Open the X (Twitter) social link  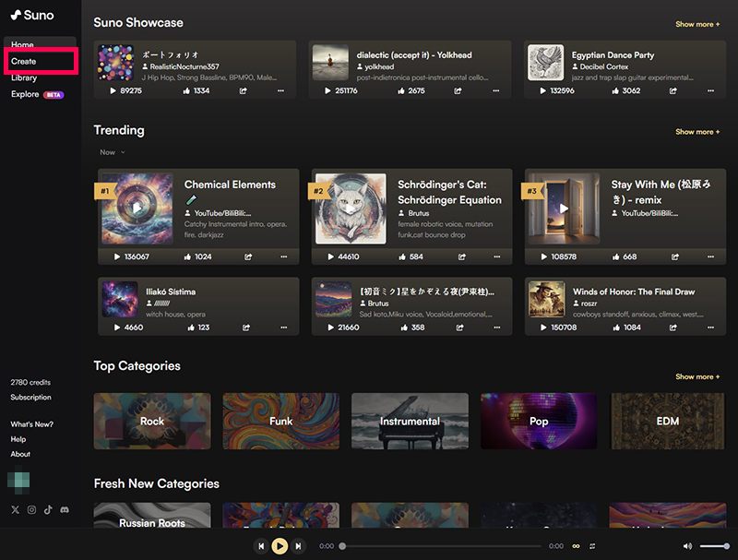coord(16,509)
